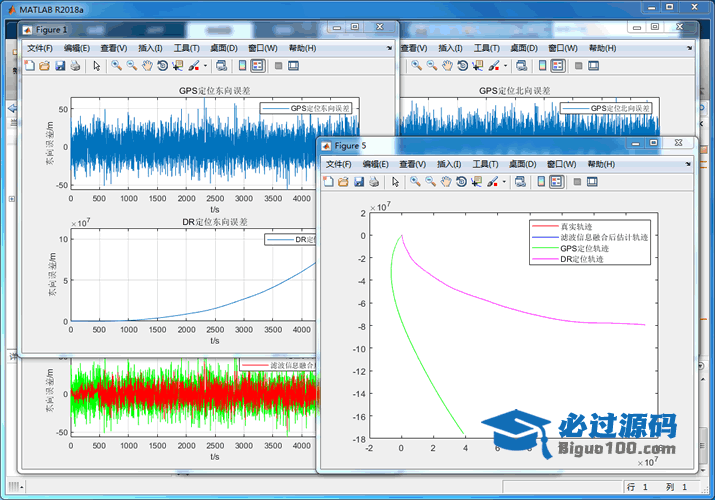This screenshot has width=715, height=500.
Task: Expand brush color dropdown in Figure 1
Action: tap(206, 66)
